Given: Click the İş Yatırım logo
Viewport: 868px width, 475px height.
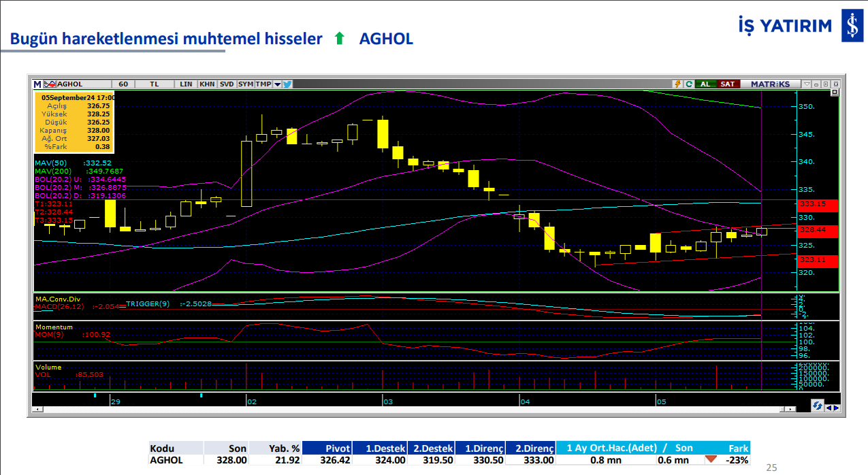Looking at the screenshot, I should click(x=851, y=26).
